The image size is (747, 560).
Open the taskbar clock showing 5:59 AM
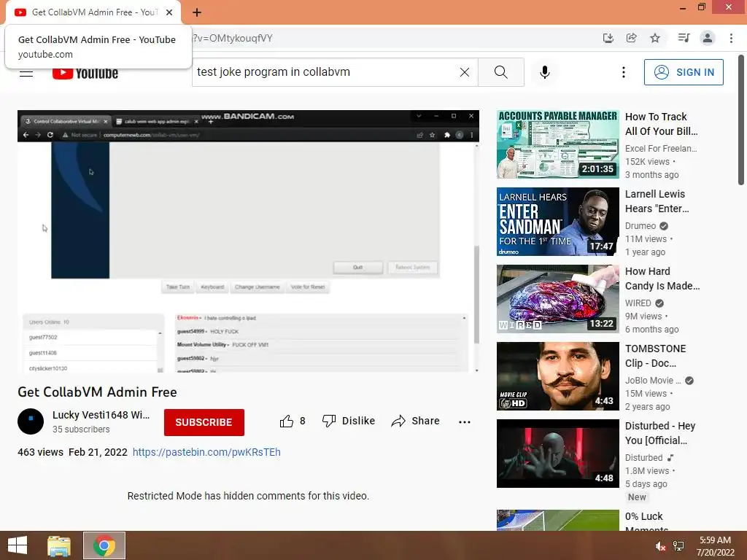coord(715,546)
